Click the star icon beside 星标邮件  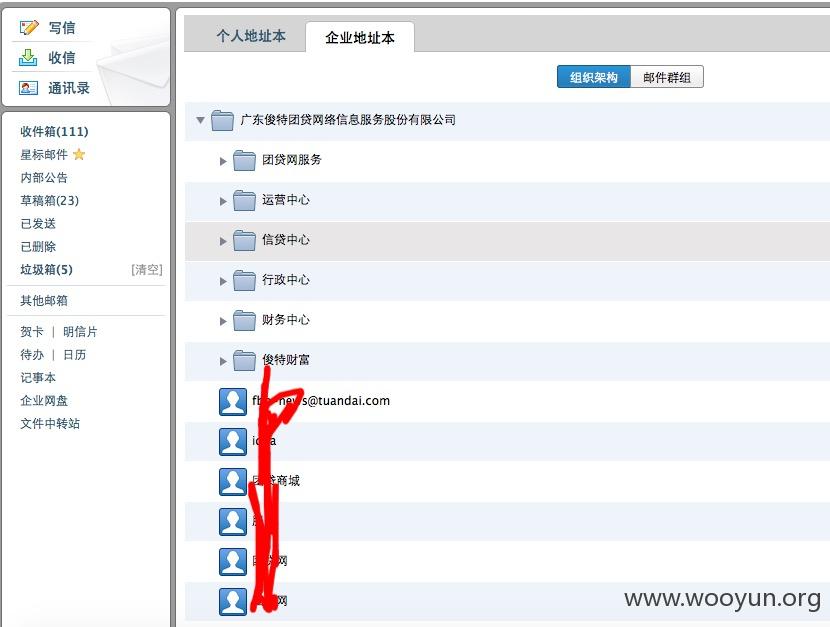pos(79,155)
